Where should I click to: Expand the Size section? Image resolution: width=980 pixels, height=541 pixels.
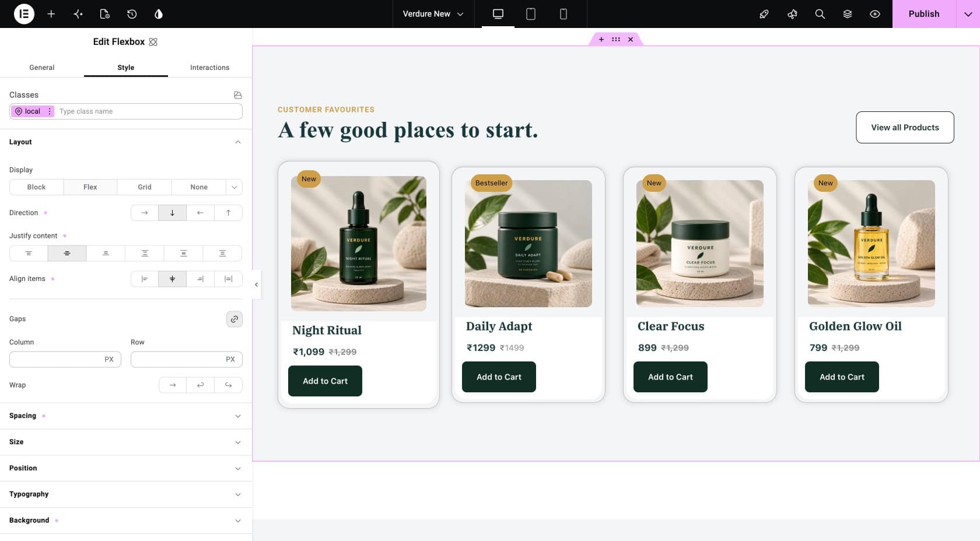pyautogui.click(x=126, y=442)
